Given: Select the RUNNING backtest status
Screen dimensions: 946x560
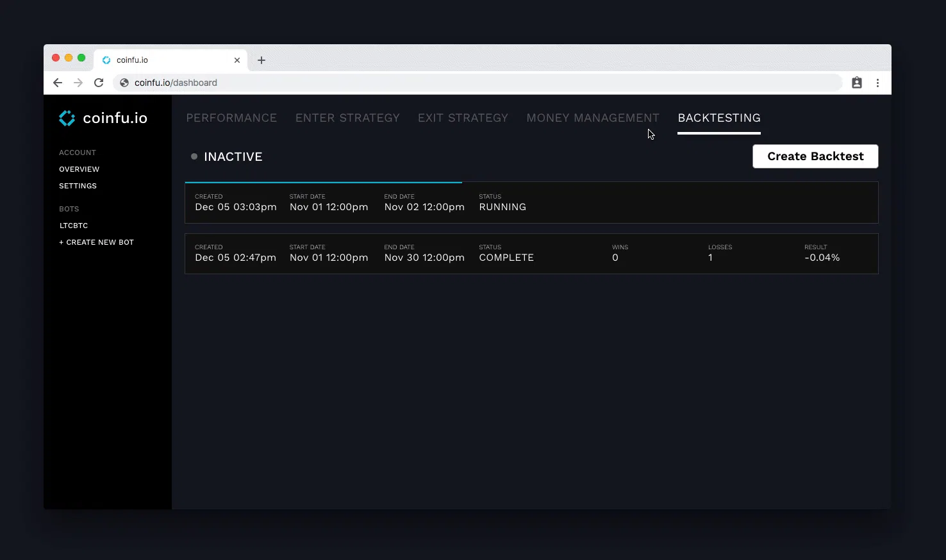Looking at the screenshot, I should pos(502,207).
